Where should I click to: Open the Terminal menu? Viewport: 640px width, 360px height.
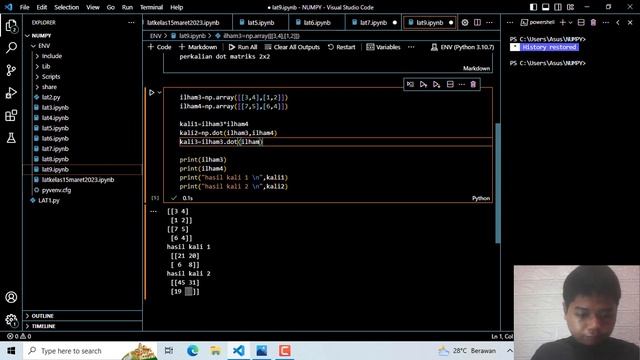tap(151, 7)
